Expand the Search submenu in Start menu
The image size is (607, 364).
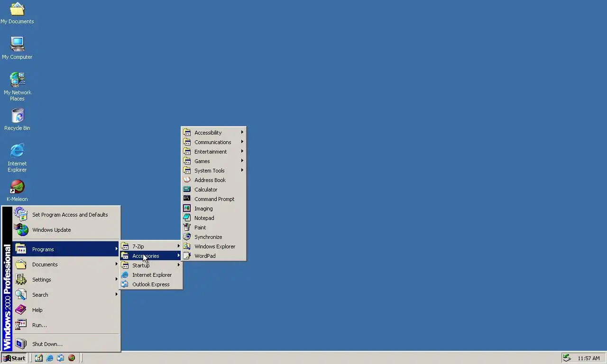point(66,295)
